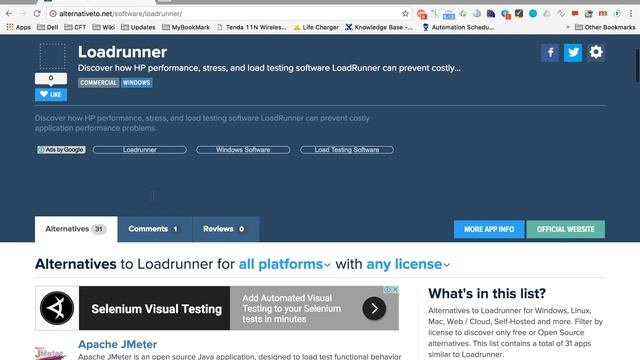Click MORE APP INFO button
The image size is (640, 360).
pos(489,229)
